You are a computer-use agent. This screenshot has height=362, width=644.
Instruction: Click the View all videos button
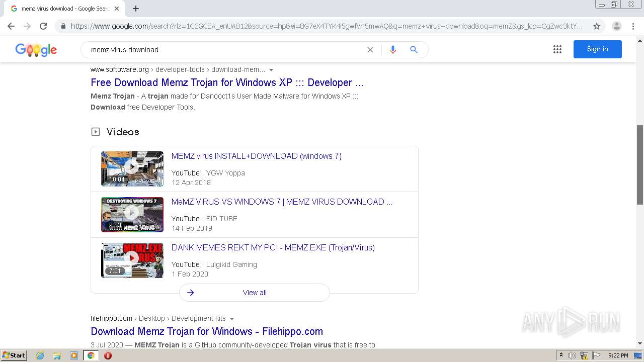tap(254, 293)
